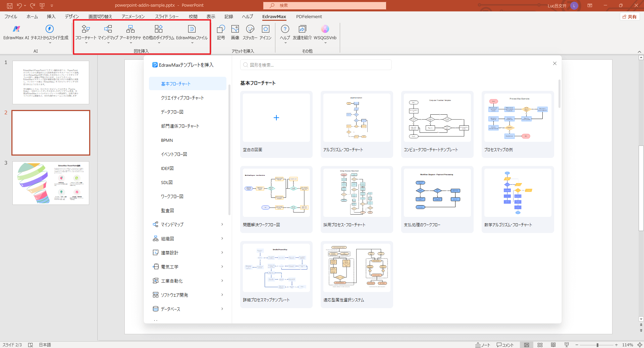The width and height of the screenshot is (644, 348).
Task: Collapse the ribbon with the arrow
Action: pos(639,52)
